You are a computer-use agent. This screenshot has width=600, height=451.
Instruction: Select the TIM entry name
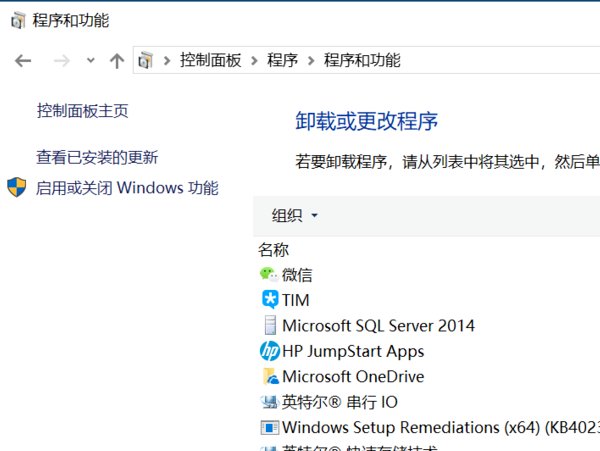pyautogui.click(x=295, y=300)
